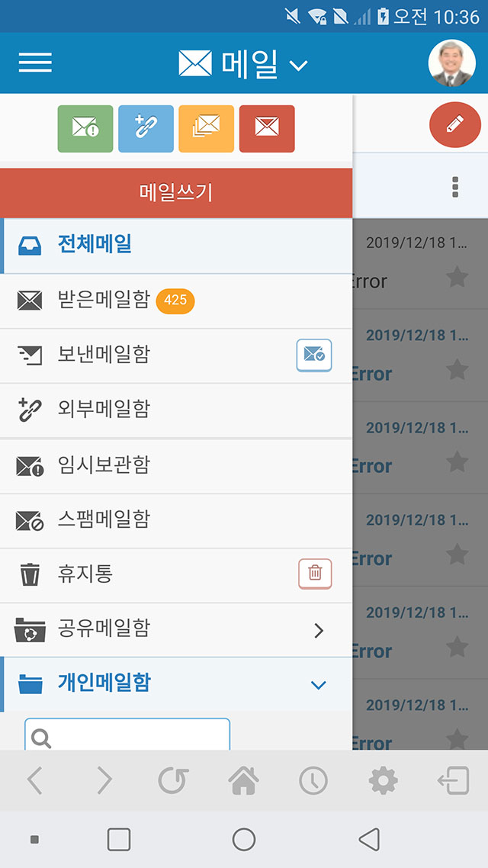Tap the red pencil compose button

point(454,124)
